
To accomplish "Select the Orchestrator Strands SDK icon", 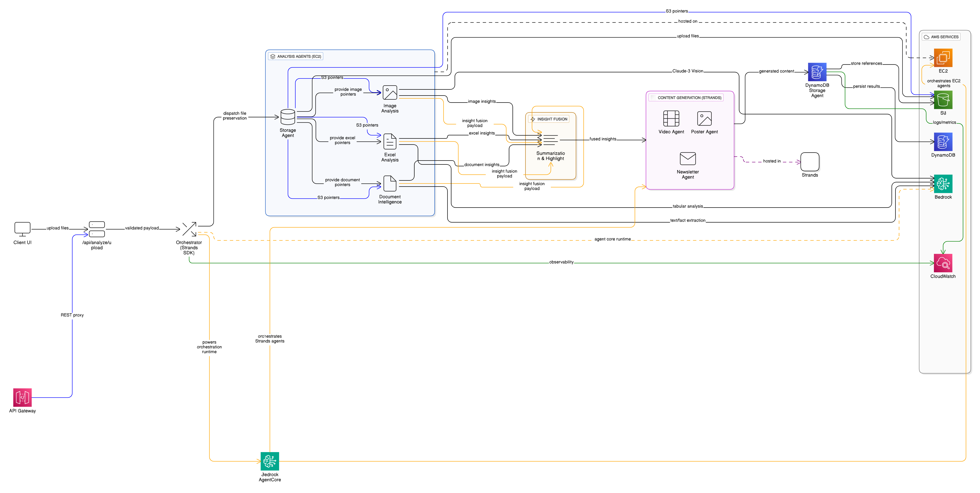I will pyautogui.click(x=189, y=229).
